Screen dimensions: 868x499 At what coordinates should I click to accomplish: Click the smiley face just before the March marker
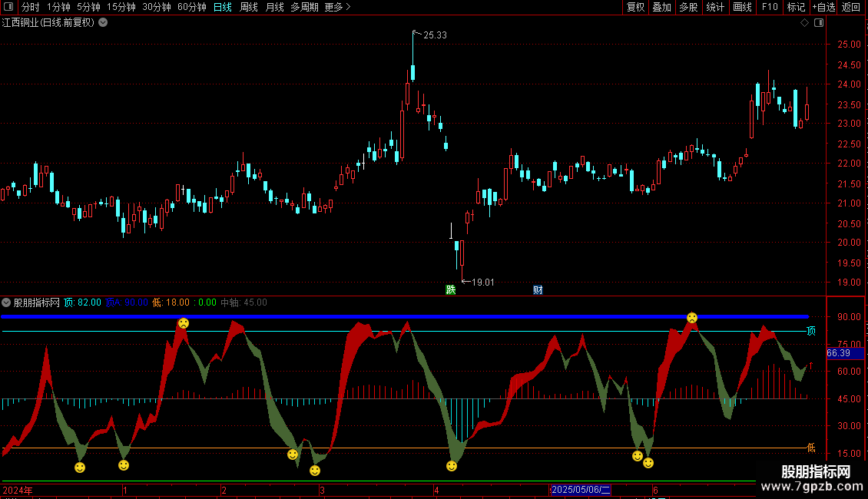point(293,454)
